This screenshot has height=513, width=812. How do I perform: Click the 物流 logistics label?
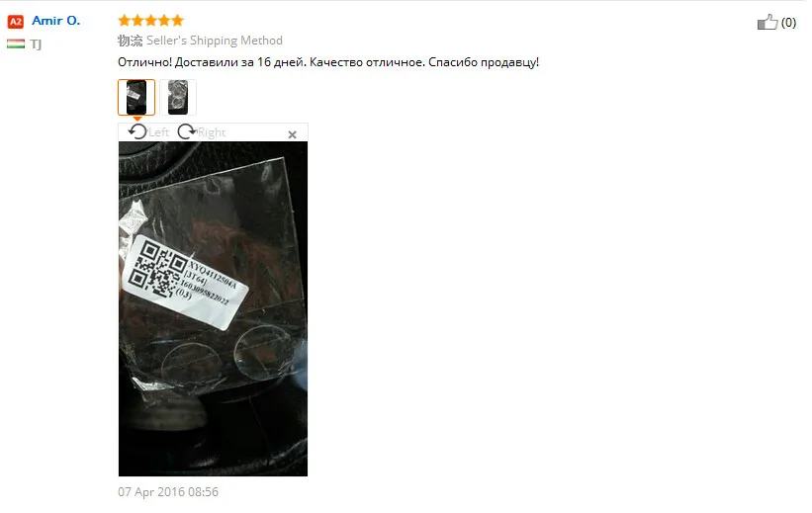coord(130,41)
